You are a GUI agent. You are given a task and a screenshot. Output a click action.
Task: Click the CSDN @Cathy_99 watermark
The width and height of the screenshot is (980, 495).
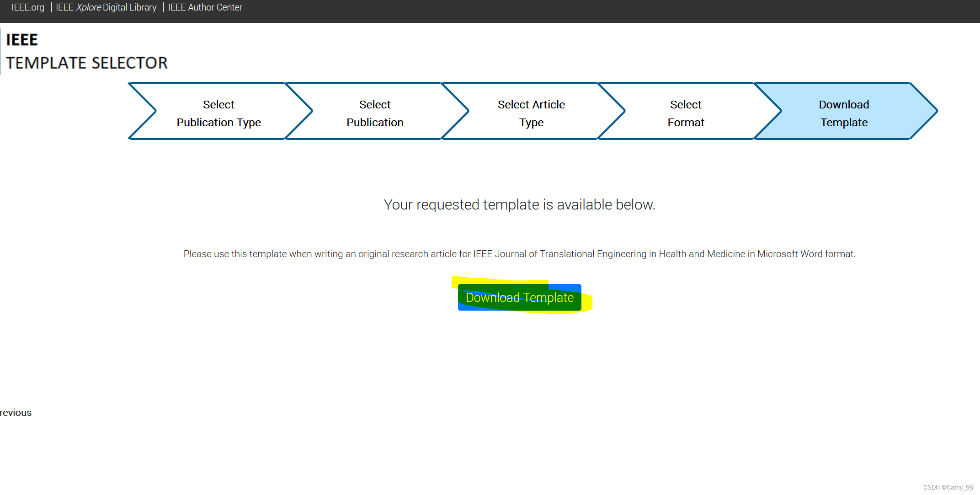click(948, 487)
